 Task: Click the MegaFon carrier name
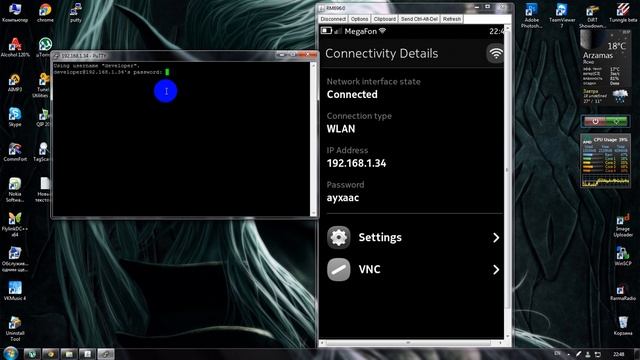click(x=360, y=31)
